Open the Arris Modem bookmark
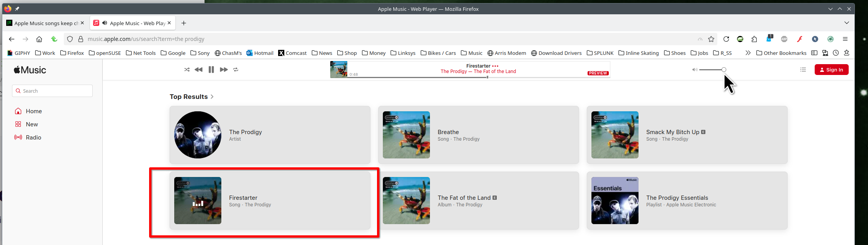868x245 pixels. coord(507,53)
